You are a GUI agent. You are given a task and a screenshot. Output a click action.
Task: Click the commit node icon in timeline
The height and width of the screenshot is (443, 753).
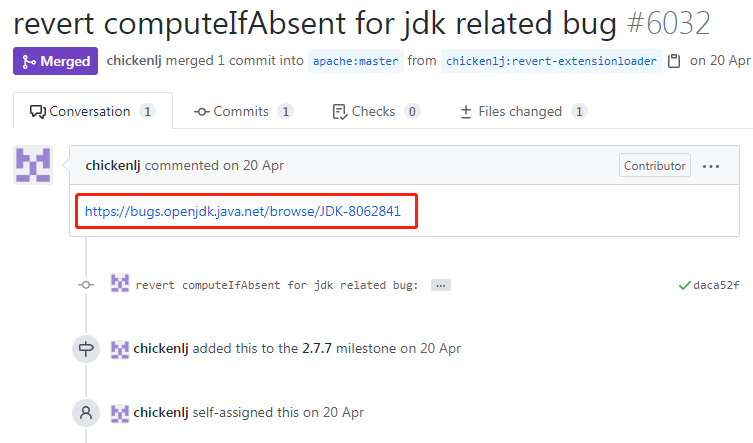click(86, 285)
